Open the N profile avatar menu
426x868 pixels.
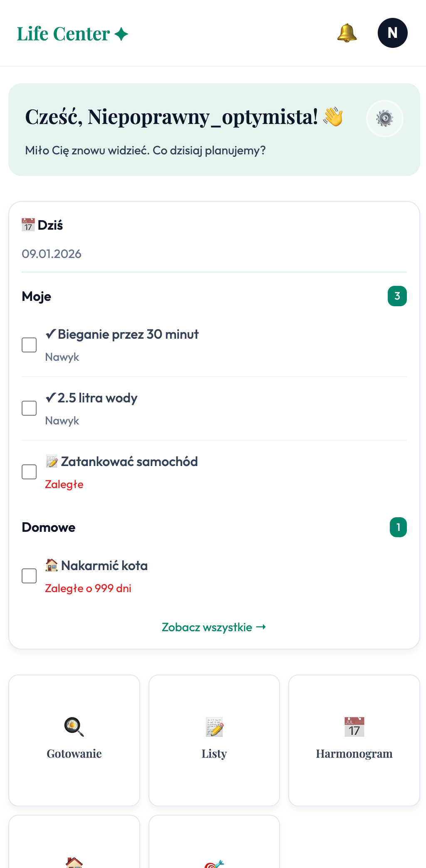pyautogui.click(x=391, y=33)
